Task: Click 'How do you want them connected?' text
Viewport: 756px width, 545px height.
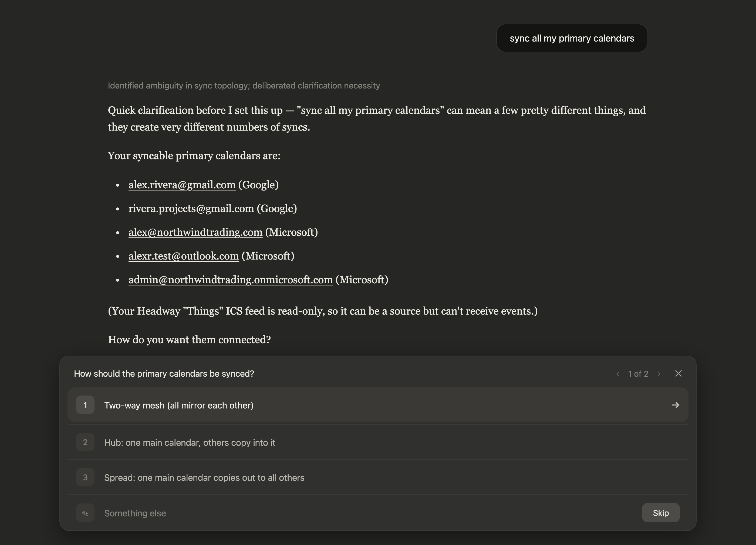Action: [189, 339]
